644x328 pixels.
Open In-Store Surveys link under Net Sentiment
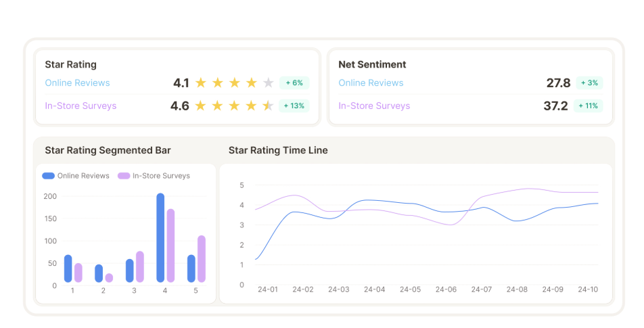(374, 106)
